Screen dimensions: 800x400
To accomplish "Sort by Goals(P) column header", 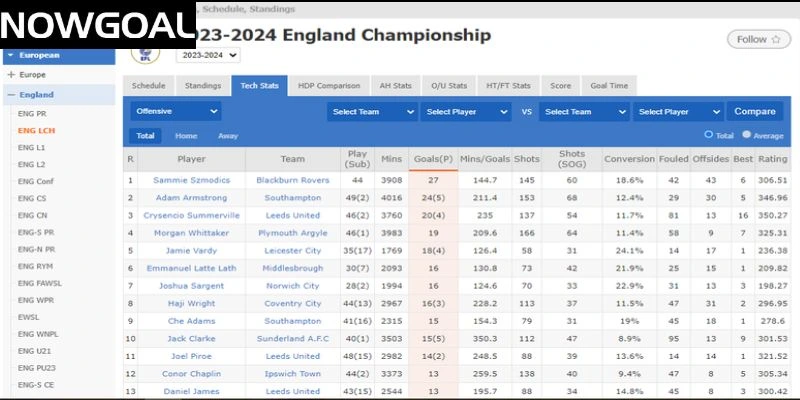I will [x=433, y=158].
